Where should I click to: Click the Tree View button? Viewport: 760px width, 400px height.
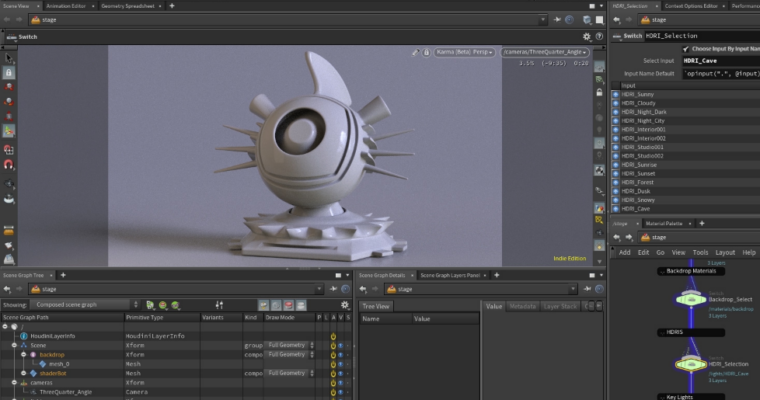coord(377,305)
